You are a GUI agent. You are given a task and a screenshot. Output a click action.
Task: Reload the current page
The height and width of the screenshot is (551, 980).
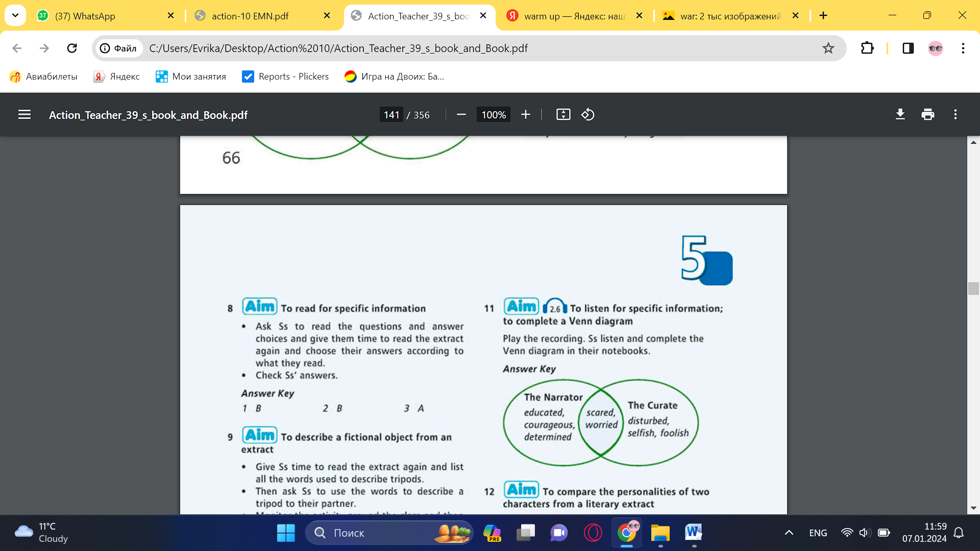click(72, 48)
